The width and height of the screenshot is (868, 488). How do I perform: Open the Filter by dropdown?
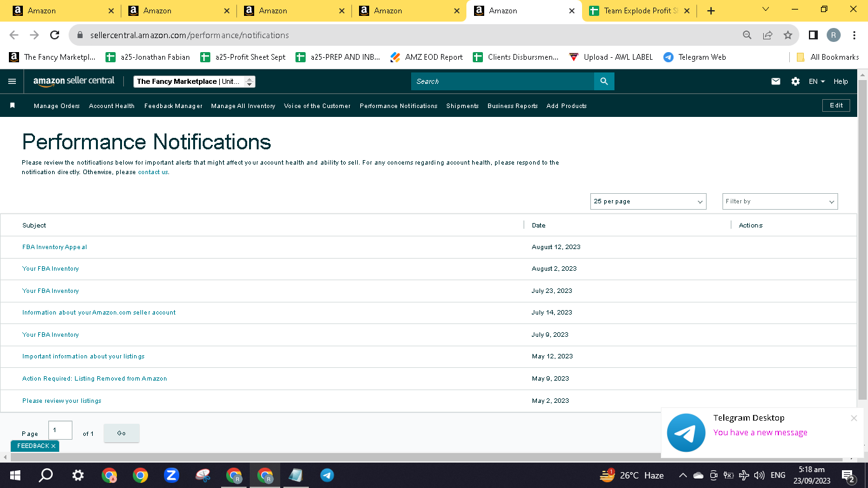(780, 201)
